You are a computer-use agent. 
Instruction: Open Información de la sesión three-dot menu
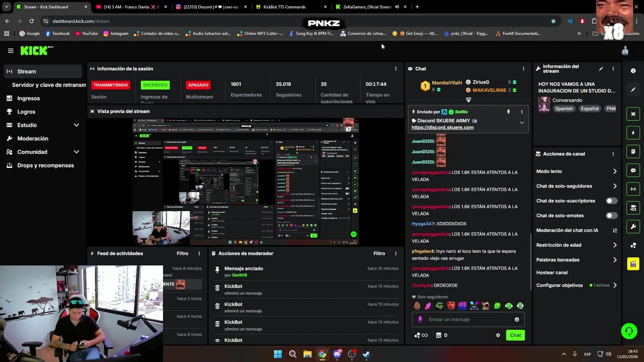click(x=395, y=69)
